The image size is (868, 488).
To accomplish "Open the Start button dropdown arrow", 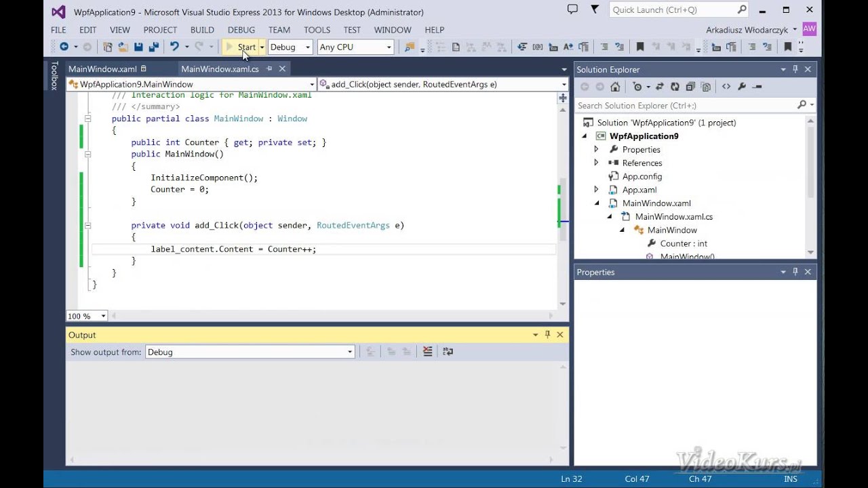I will [x=262, y=47].
